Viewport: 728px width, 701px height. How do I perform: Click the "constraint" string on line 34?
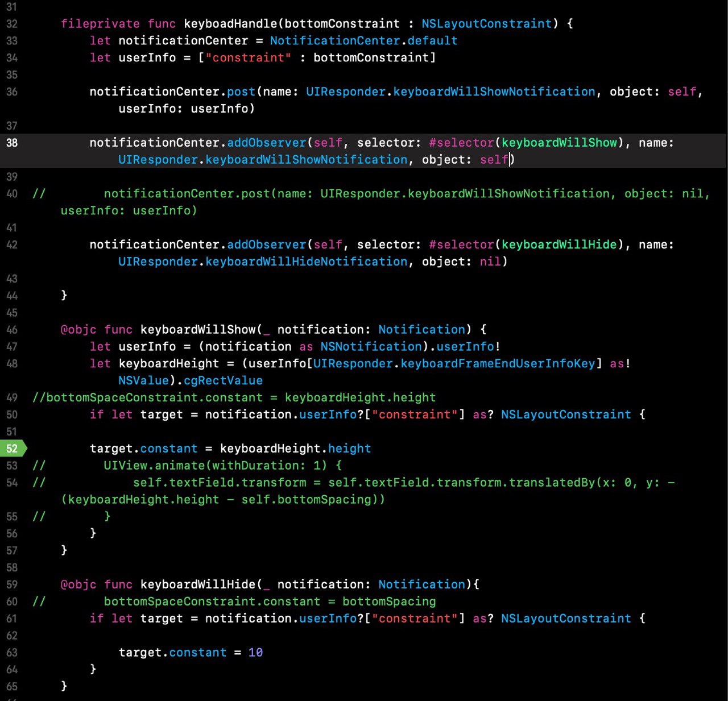[x=249, y=58]
